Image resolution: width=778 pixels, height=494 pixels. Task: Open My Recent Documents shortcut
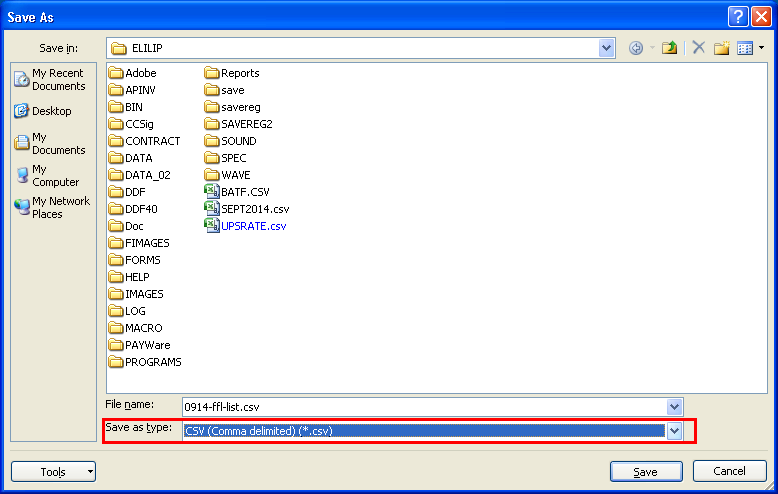pos(50,79)
